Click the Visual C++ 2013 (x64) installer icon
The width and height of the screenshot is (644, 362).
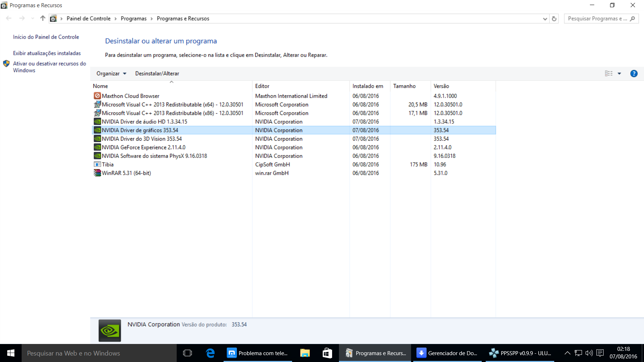97,105
